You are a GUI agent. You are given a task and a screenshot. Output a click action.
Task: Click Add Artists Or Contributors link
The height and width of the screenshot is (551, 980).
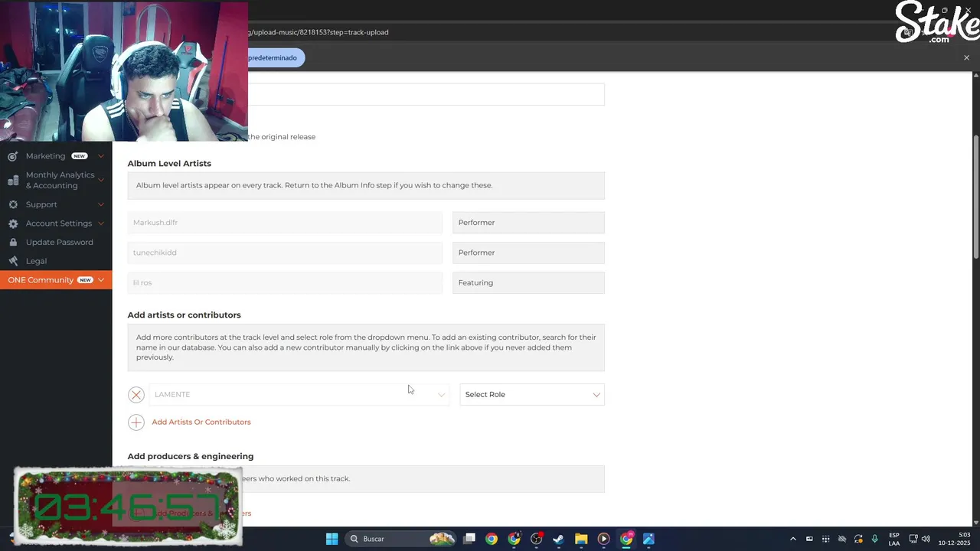point(201,422)
